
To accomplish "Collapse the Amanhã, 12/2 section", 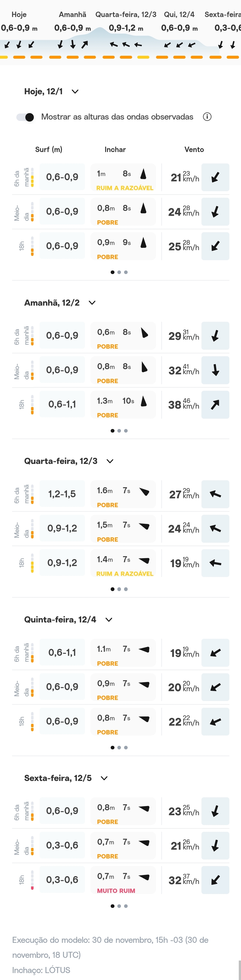I will pos(92,303).
